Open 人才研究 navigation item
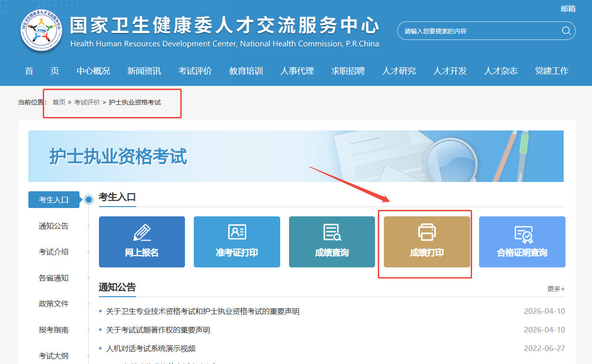Viewport: 592px width, 364px height. pyautogui.click(x=399, y=71)
